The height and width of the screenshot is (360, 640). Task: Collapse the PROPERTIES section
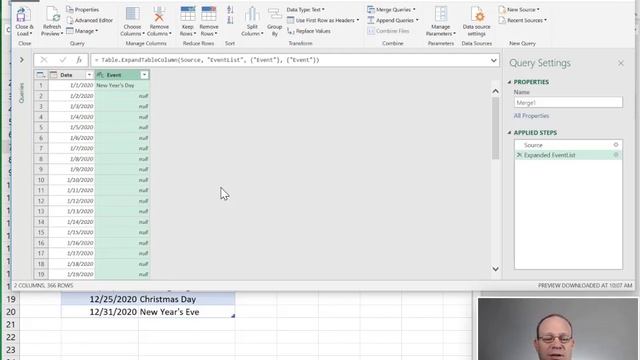(509, 82)
